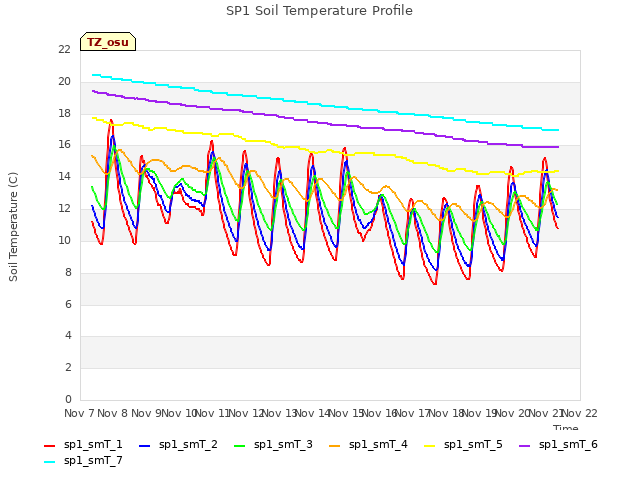Screen dimensions: 640x480
Task: Click the Nov 7 x-axis tick label
Action: 79,413
